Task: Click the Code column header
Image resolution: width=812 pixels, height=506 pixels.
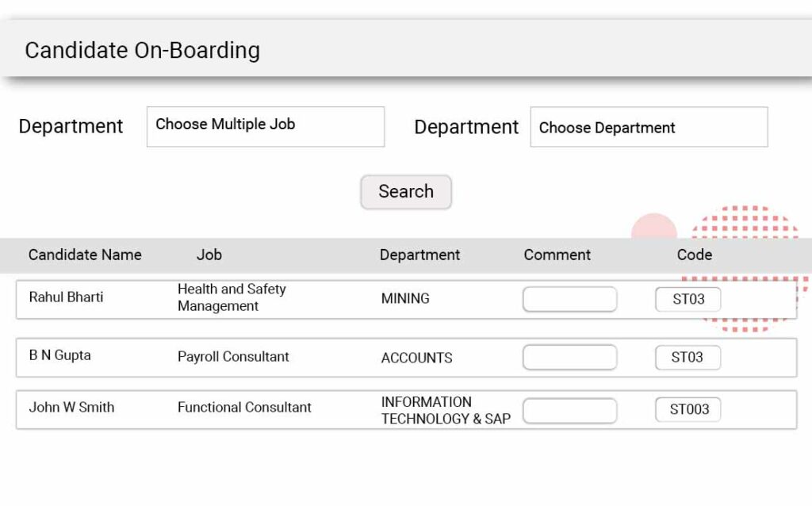Action: [x=694, y=255]
